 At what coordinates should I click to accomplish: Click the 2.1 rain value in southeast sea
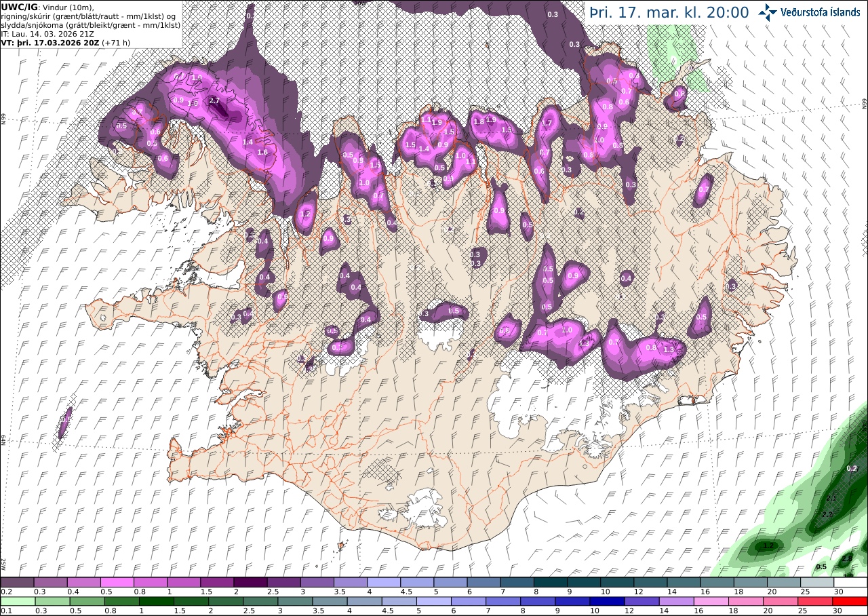pos(831,498)
